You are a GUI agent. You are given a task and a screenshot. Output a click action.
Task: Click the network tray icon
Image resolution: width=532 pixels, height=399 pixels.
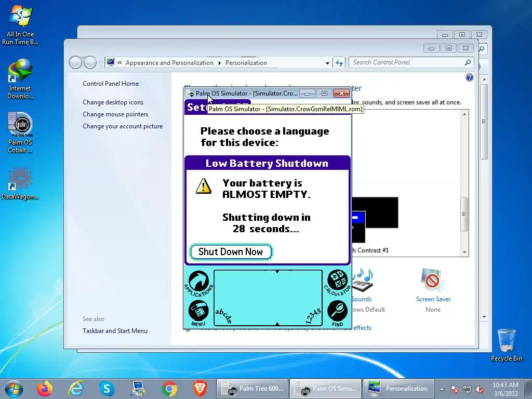[467, 389]
